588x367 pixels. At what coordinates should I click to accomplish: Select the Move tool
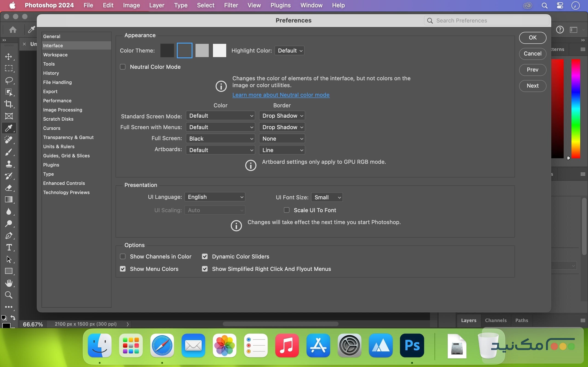click(9, 57)
